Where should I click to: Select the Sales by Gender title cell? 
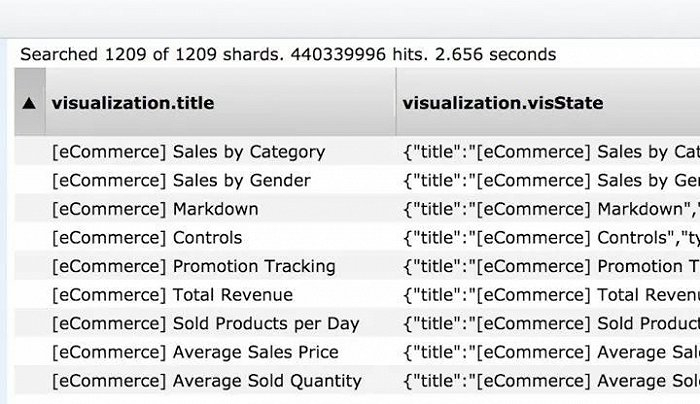(181, 181)
